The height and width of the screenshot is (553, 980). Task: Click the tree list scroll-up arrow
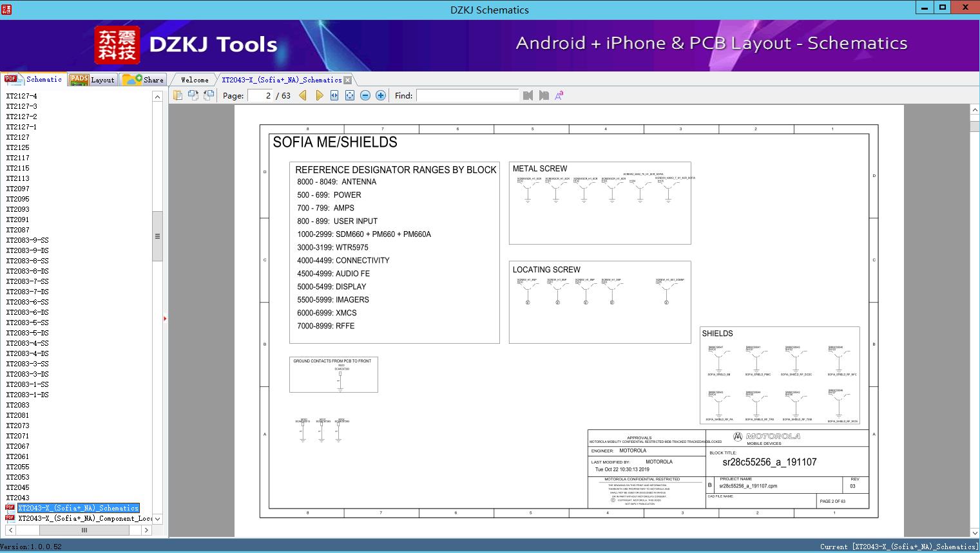(157, 97)
